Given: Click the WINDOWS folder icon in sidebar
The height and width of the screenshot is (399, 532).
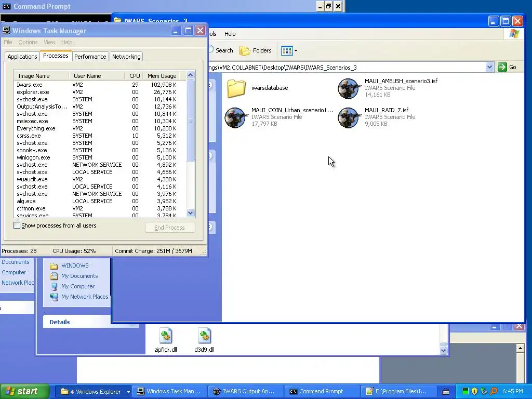Looking at the screenshot, I should [x=54, y=265].
